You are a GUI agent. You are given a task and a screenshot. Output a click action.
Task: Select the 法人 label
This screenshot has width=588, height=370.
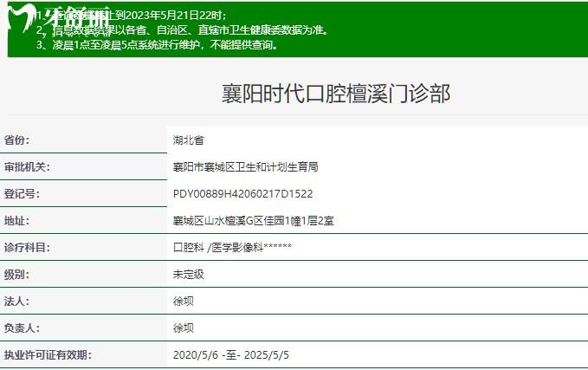point(16,302)
